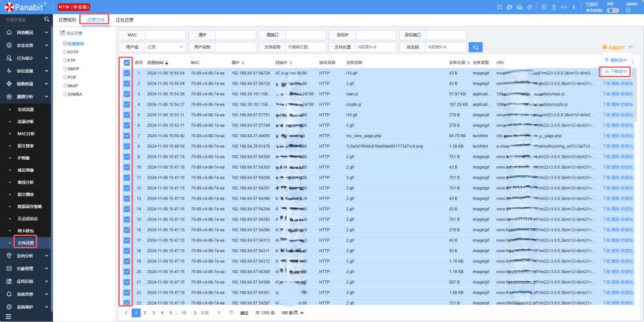Image resolution: width=644 pixels, height=322 pixels.
Task: Expand the 网络概况 menu chevron
Action: [x=47, y=32]
